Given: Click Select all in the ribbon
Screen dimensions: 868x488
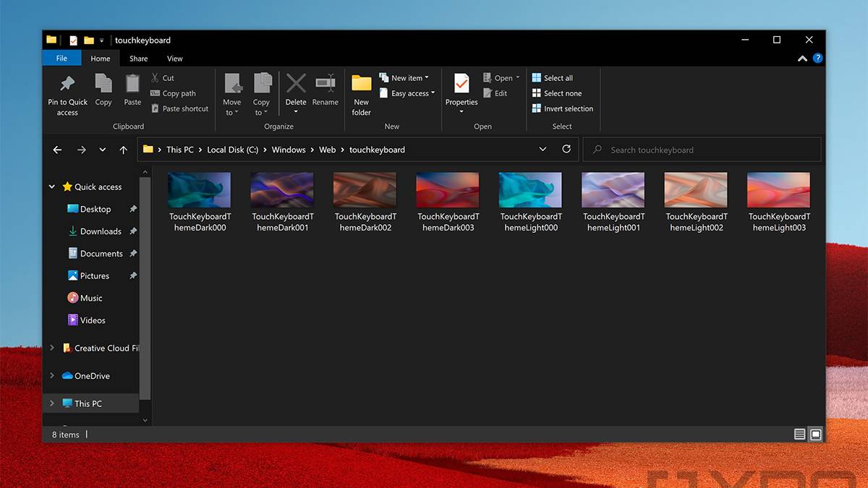Looking at the screenshot, I should [558, 78].
